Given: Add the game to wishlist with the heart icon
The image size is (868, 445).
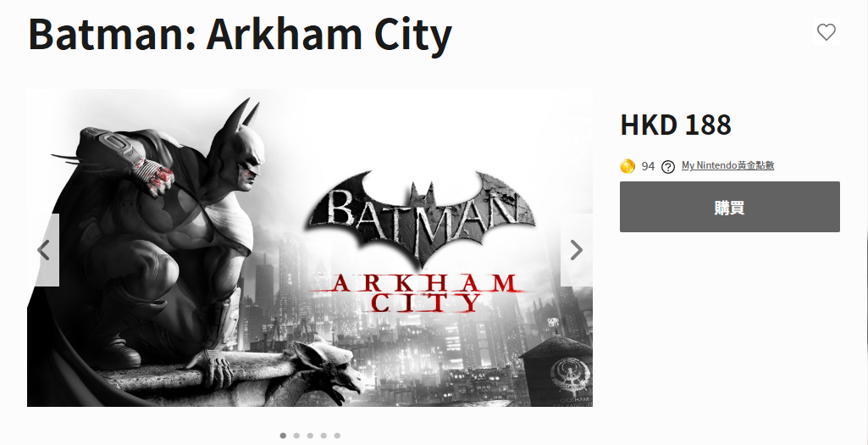Looking at the screenshot, I should [826, 32].
